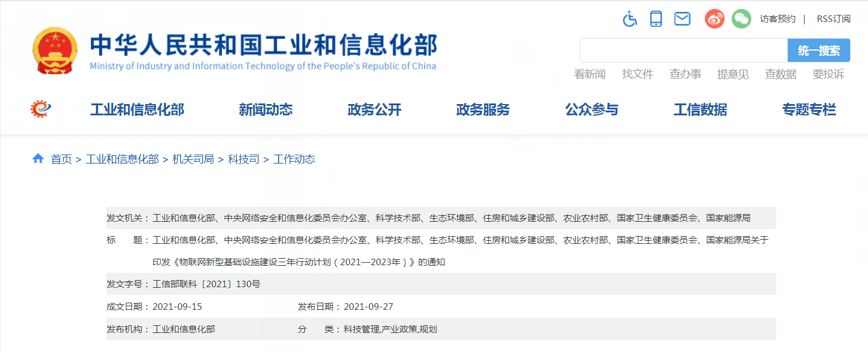Click the national emblem logo
The width and height of the screenshot is (868, 352).
coord(55,51)
